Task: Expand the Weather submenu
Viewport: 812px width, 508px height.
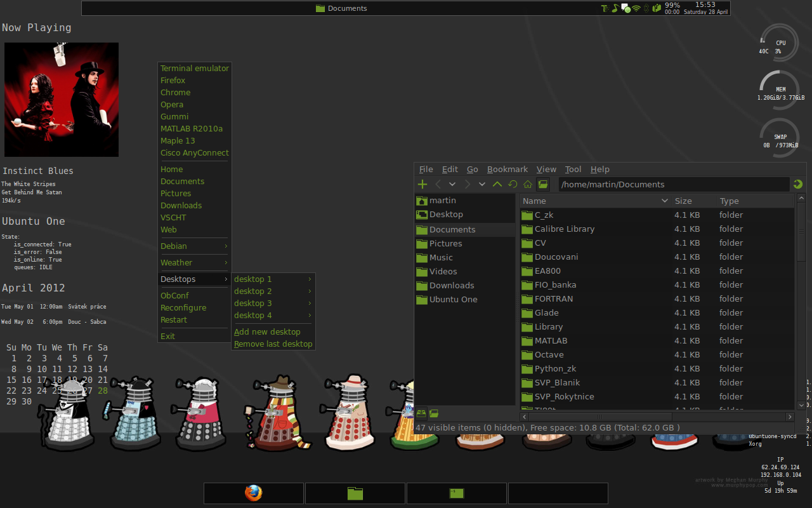Action: click(x=195, y=262)
